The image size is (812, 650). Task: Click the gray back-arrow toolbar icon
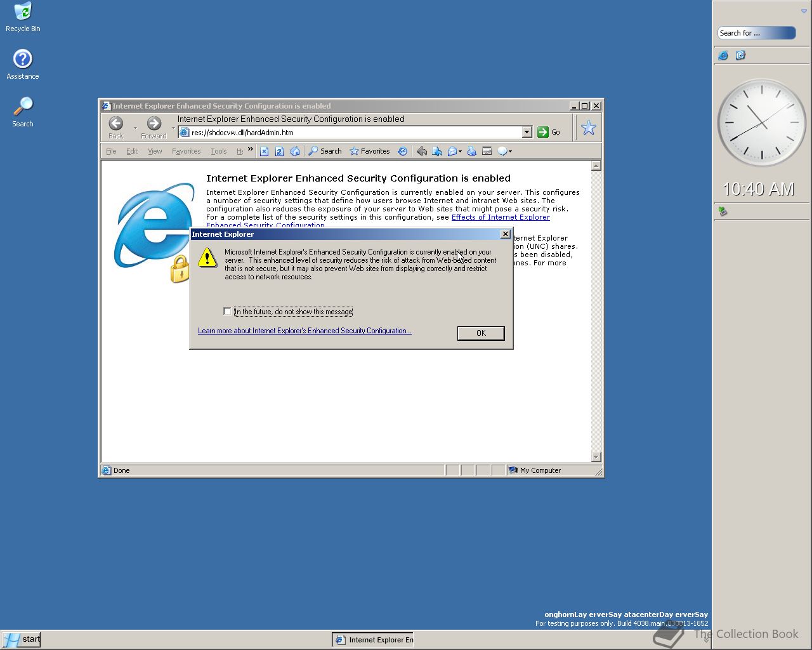point(421,151)
